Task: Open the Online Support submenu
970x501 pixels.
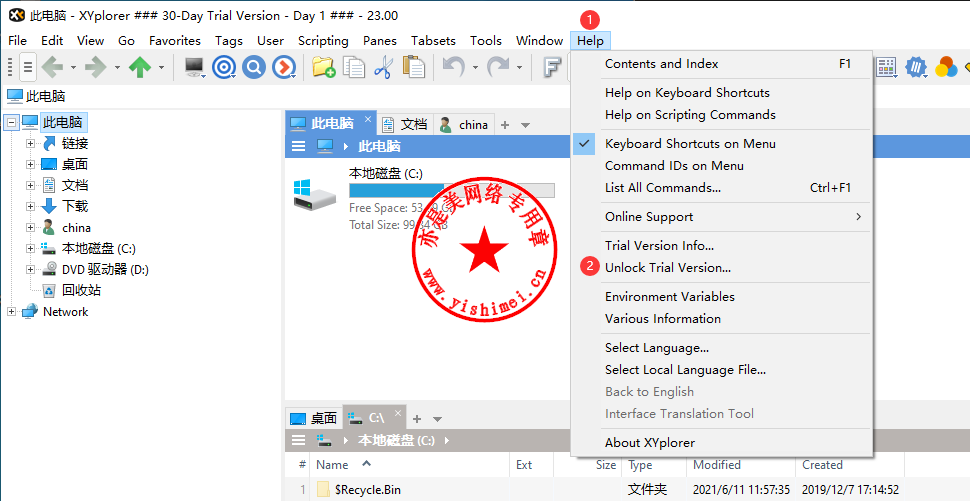Action: point(721,216)
